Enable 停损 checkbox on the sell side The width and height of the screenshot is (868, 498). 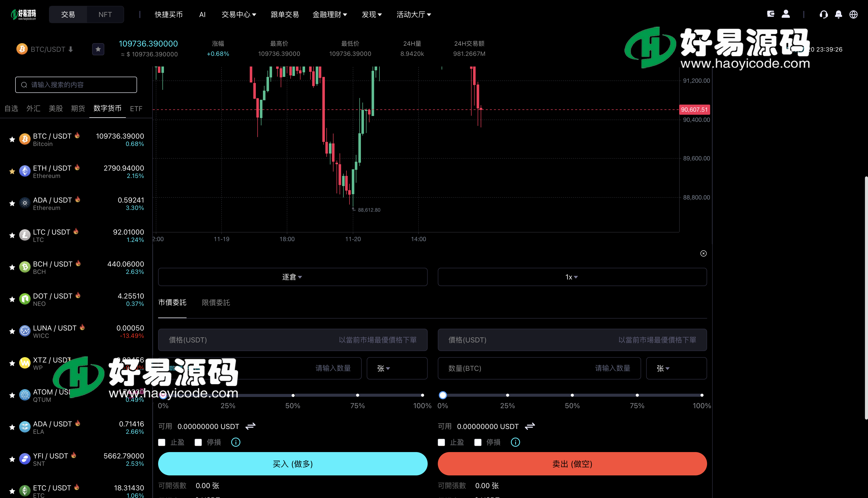pos(478,442)
